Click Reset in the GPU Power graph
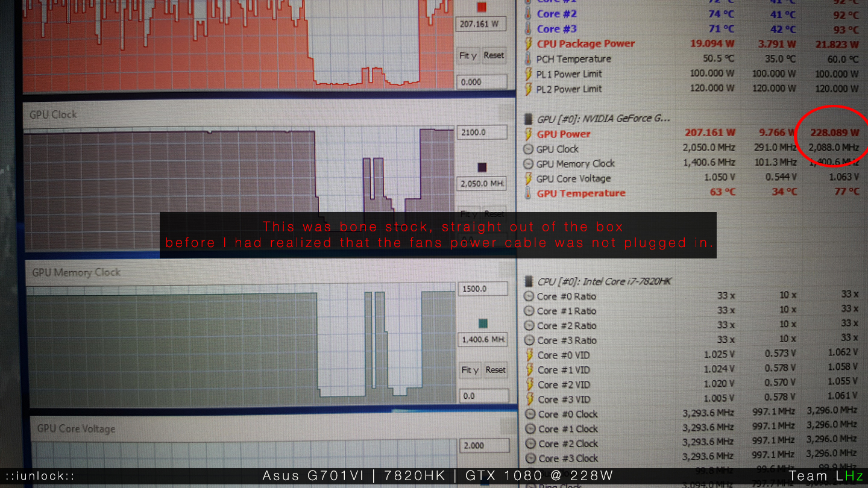Screen dimensions: 868x488 click(x=494, y=55)
